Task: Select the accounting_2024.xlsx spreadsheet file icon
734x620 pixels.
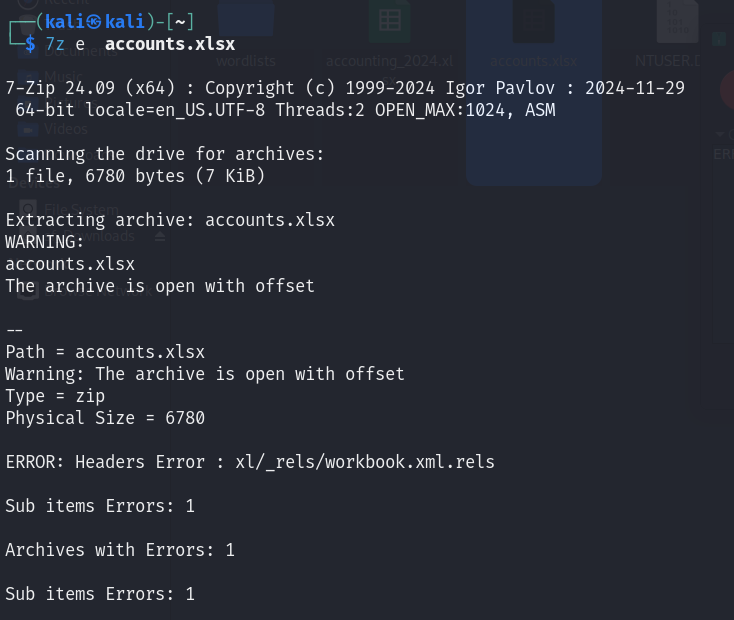Action: (x=389, y=21)
